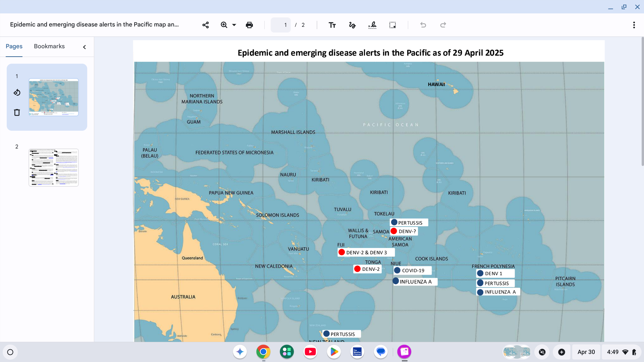Print the document using printer icon
The width and height of the screenshot is (644, 362).
[x=249, y=25]
